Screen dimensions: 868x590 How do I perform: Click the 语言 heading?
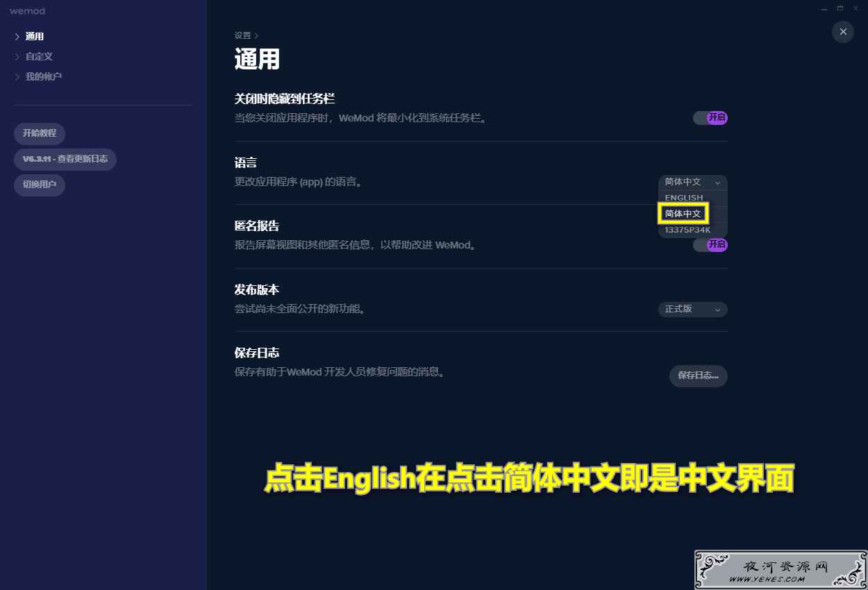click(x=246, y=162)
